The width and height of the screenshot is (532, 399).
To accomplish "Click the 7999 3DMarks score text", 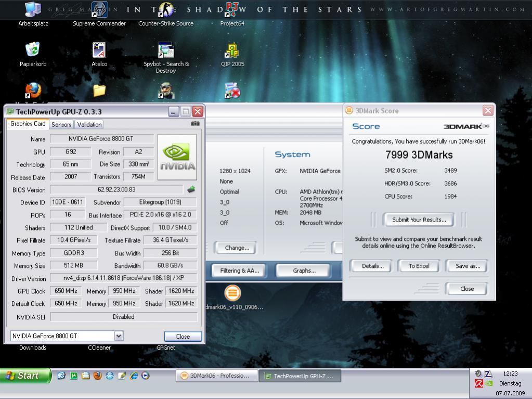I will (x=419, y=155).
